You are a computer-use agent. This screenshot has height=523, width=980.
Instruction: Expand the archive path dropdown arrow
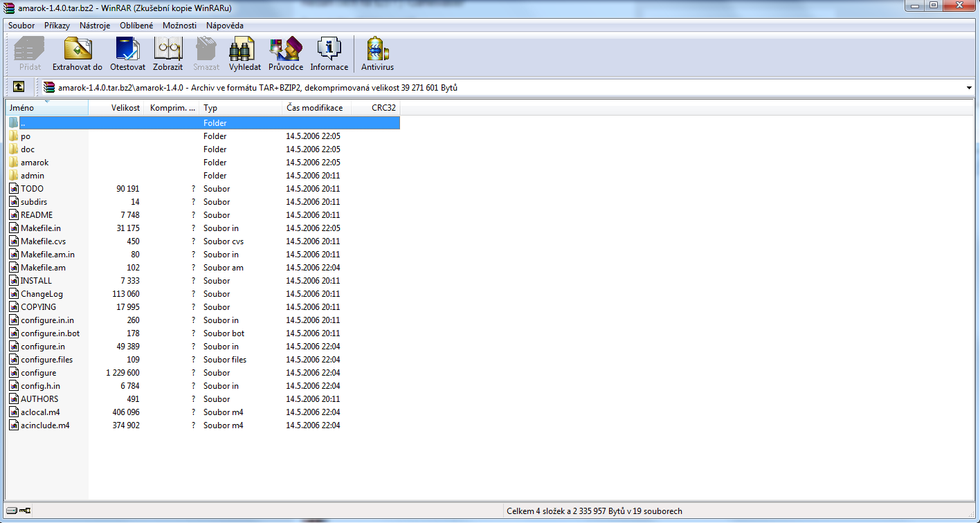970,88
